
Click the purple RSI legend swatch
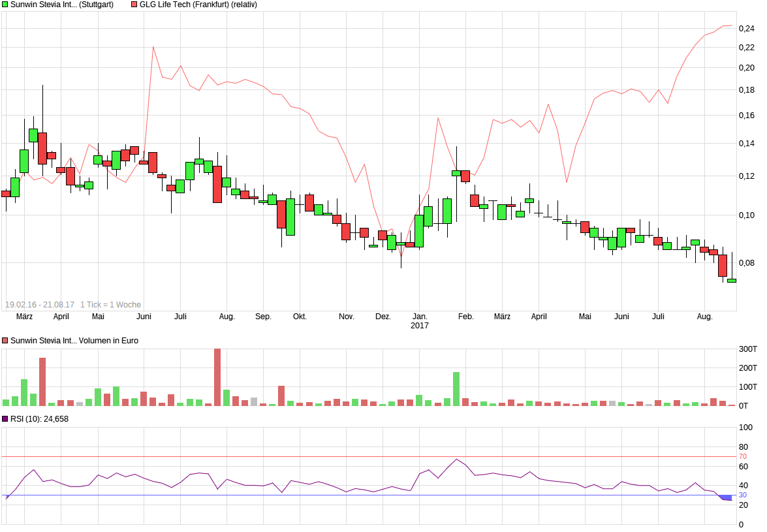pyautogui.click(x=5, y=419)
